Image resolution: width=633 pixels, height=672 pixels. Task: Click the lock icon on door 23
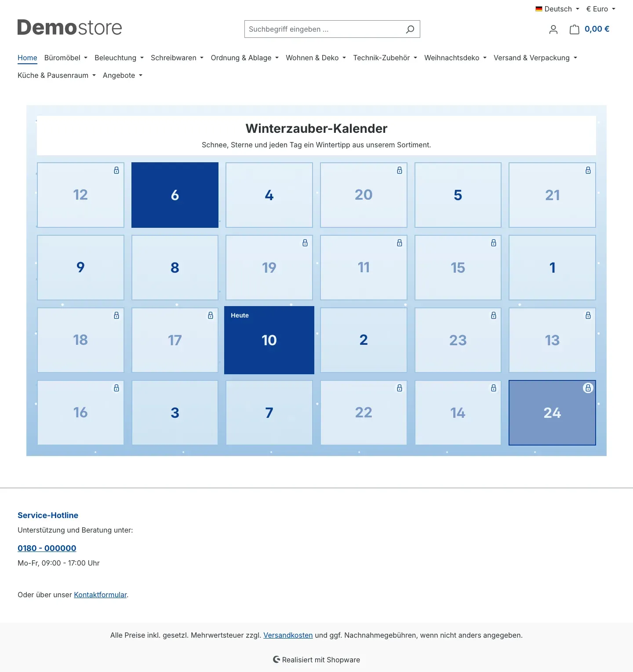(494, 315)
